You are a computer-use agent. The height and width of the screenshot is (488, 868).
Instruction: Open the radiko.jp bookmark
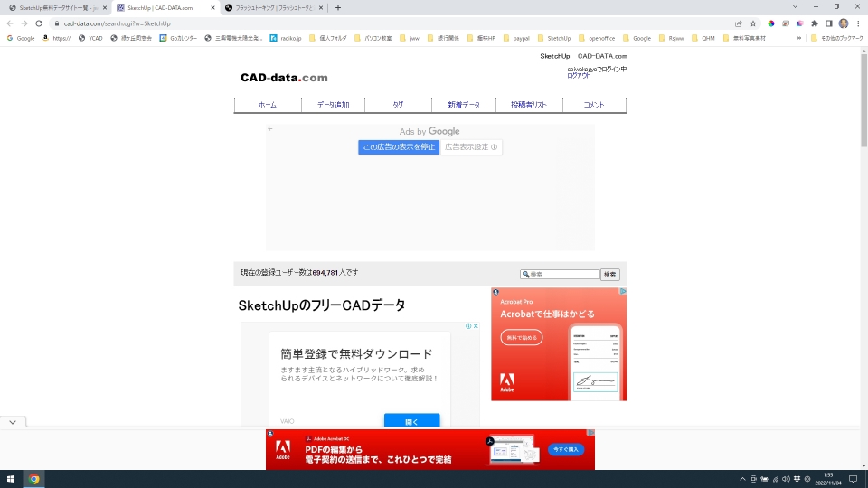click(x=286, y=38)
